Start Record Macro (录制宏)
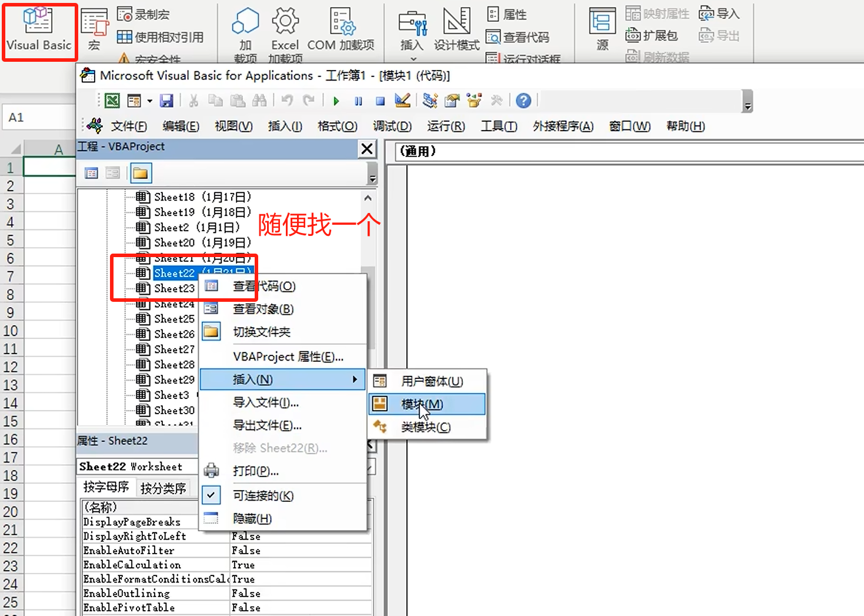This screenshot has height=616, width=864. [144, 14]
